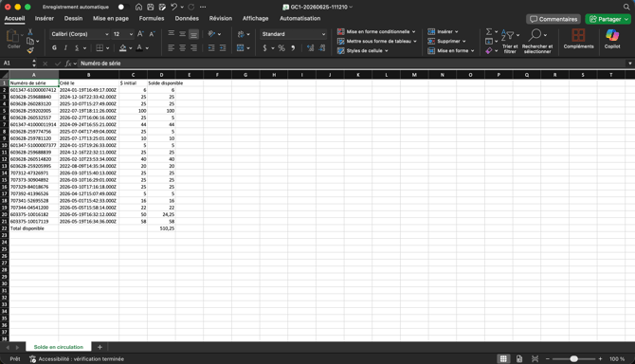Select the format painter brush icon
Image resolution: width=635 pixels, height=364 pixels.
(30, 50)
